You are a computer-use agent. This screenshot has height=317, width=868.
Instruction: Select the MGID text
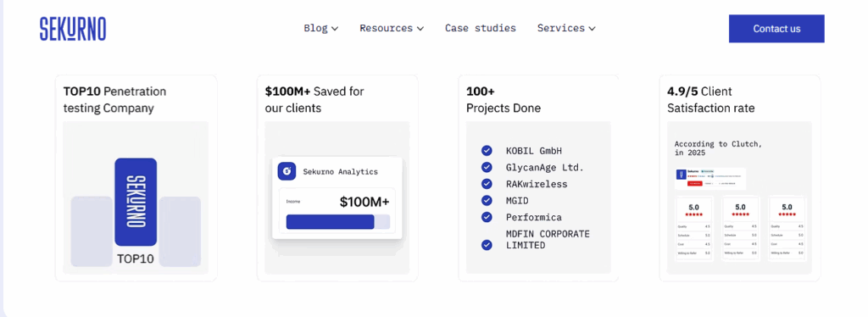[517, 200]
